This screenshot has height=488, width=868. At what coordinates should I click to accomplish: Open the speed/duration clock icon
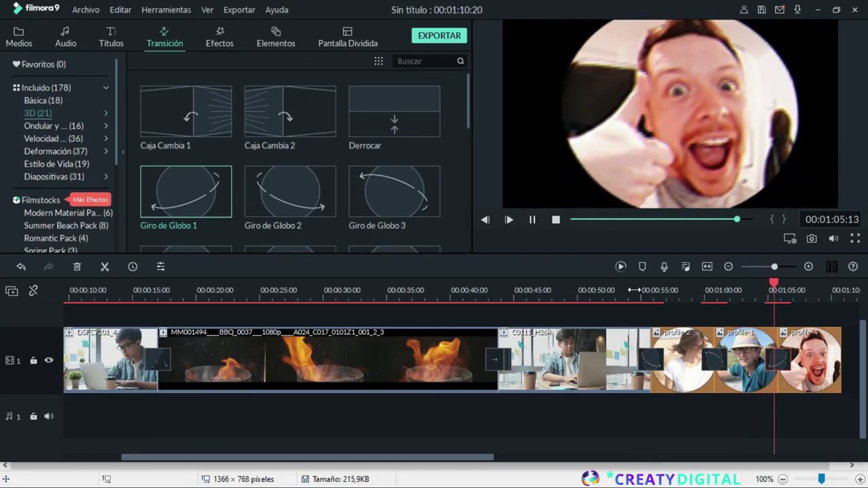pos(133,267)
